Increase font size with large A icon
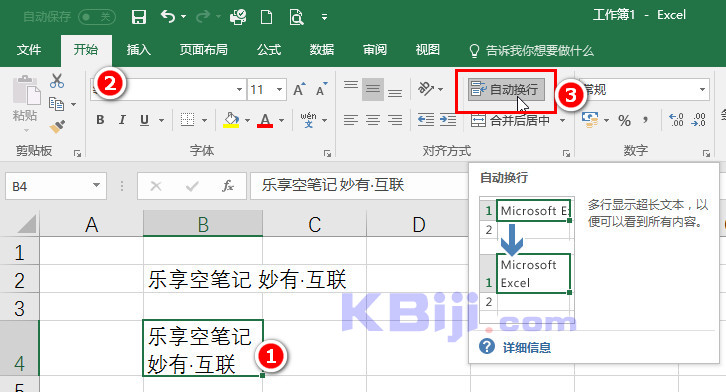The height and width of the screenshot is (392, 726). (x=299, y=89)
